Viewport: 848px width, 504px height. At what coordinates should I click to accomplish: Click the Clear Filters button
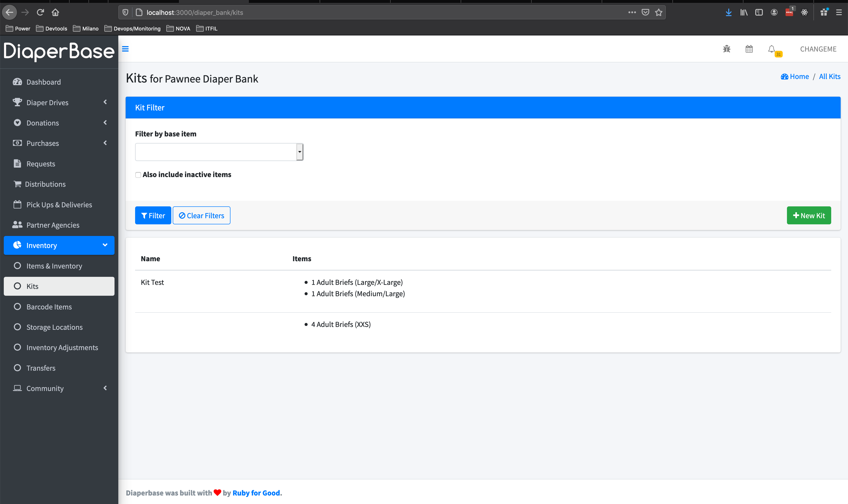[x=201, y=216]
